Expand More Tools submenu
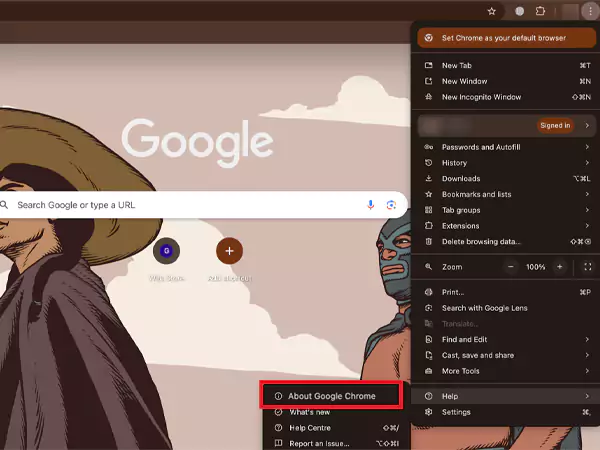Screen dimensions: 600x450 click(x=506, y=371)
